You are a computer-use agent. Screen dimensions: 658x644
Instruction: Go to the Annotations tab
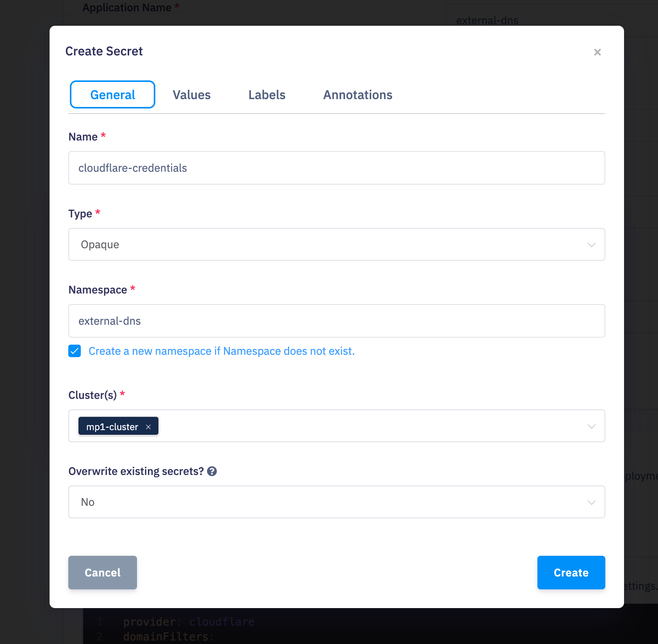coord(357,95)
